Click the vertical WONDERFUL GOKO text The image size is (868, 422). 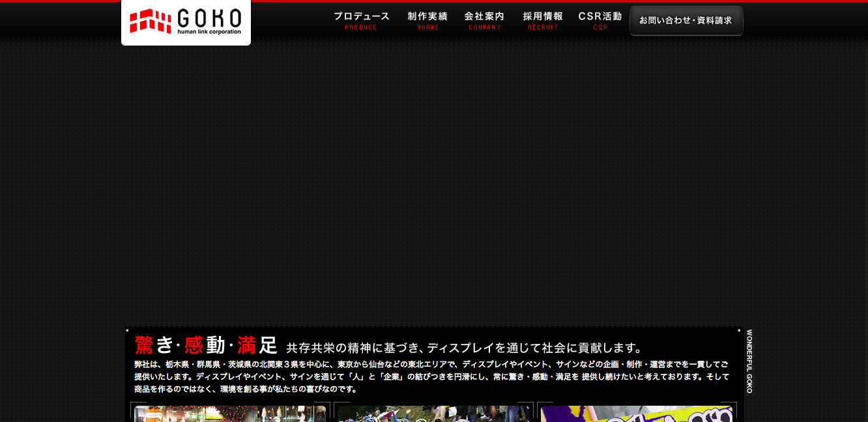[x=749, y=361]
